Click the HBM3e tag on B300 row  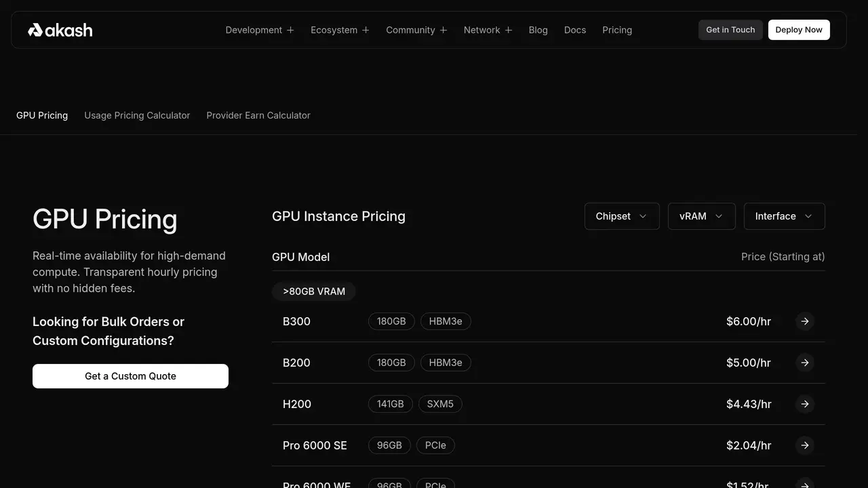pyautogui.click(x=446, y=321)
